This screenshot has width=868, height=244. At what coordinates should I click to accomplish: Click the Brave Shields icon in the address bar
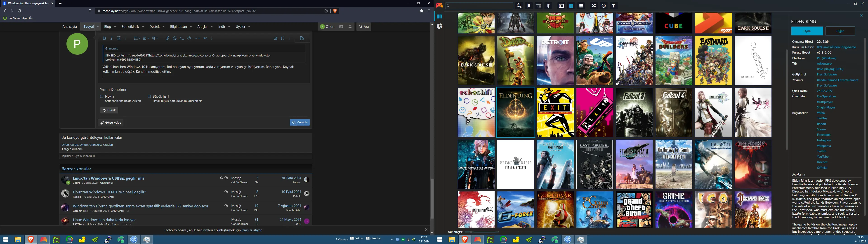tap(335, 11)
